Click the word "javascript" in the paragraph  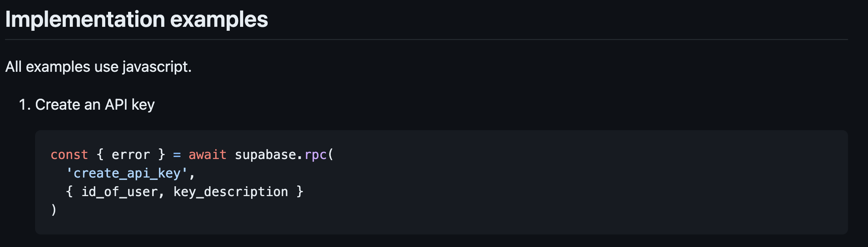(x=155, y=67)
